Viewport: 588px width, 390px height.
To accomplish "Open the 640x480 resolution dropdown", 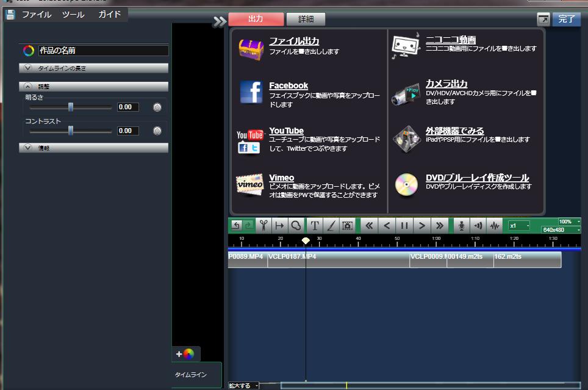I will 561,229.
